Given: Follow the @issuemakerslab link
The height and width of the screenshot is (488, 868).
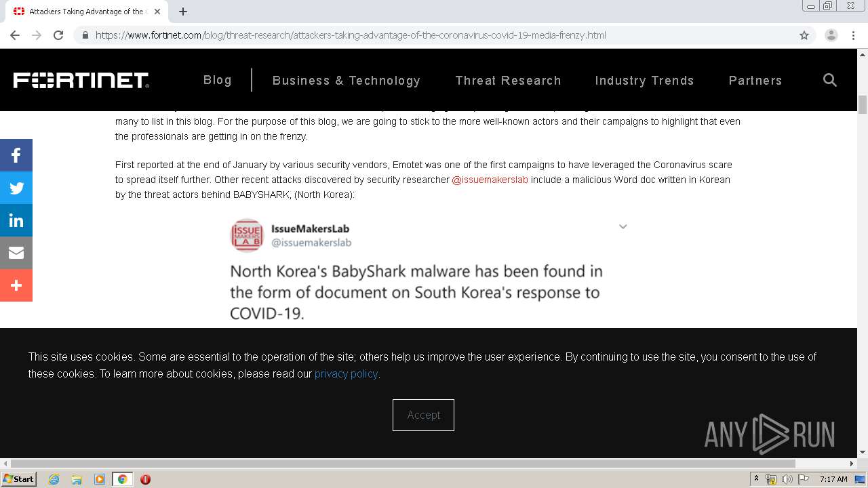Looking at the screenshot, I should click(x=490, y=180).
